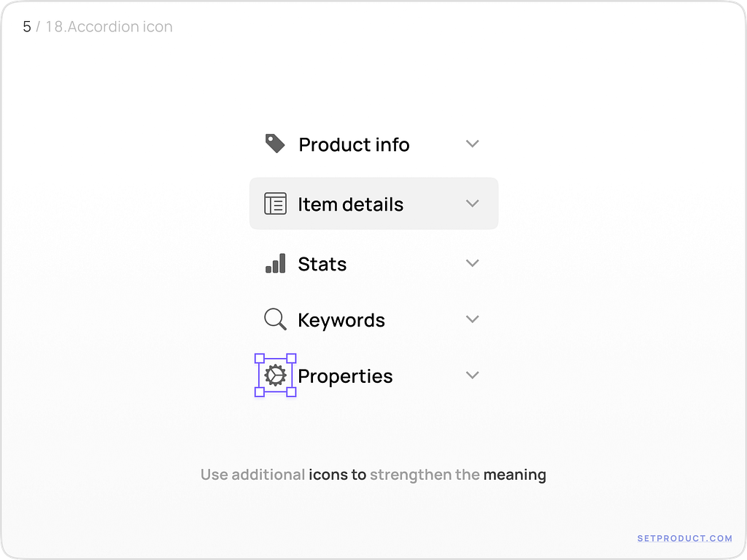Click the Keywords accordion label
The width and height of the screenshot is (747, 560).
pos(341,320)
